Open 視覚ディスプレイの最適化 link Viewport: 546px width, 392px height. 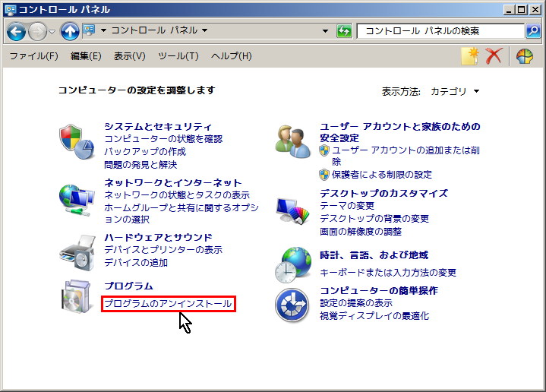click(374, 316)
